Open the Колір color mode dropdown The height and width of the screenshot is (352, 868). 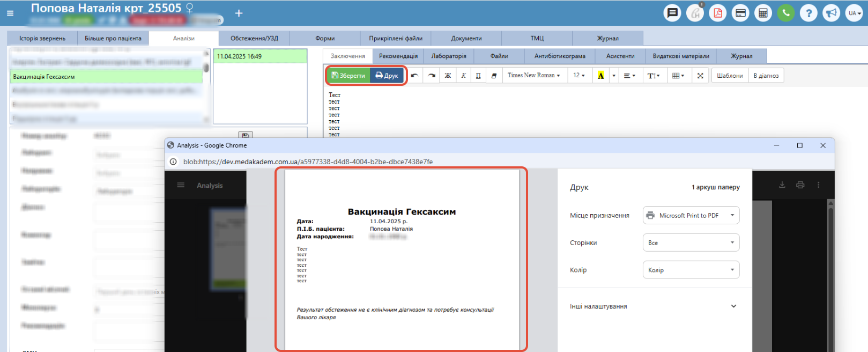pyautogui.click(x=691, y=270)
